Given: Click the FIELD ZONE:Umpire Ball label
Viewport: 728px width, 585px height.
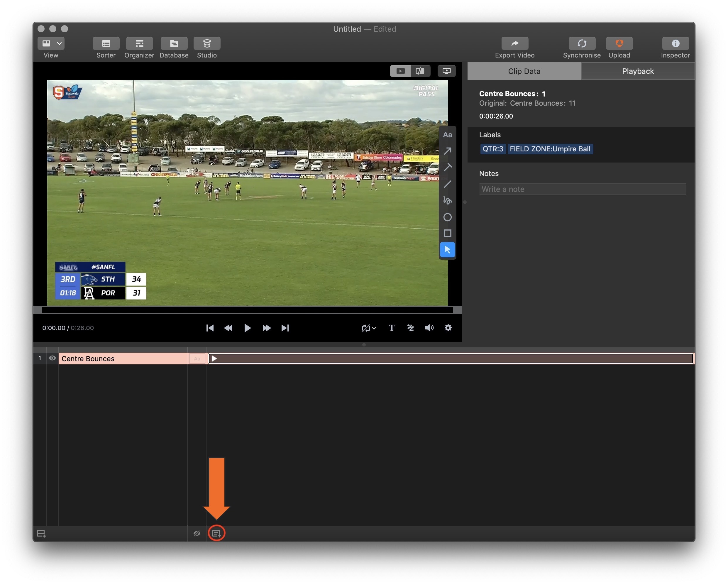Looking at the screenshot, I should pos(550,149).
